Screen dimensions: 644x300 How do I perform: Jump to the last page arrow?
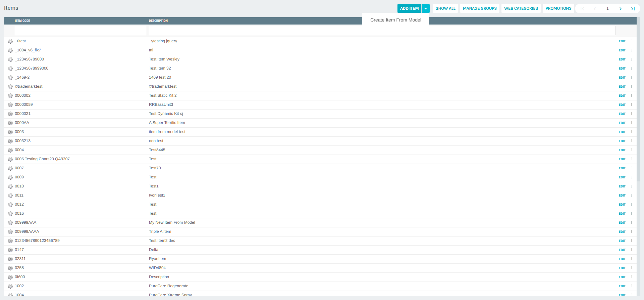[x=633, y=9]
